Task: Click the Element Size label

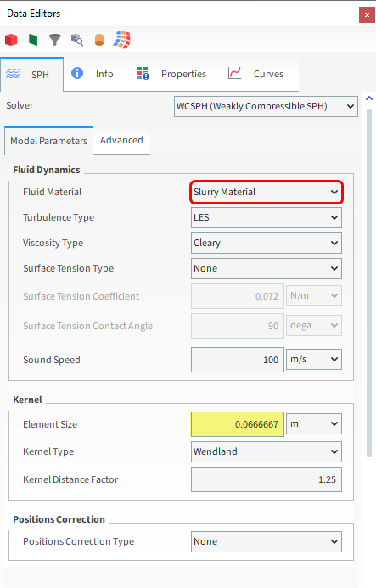Action: [50, 424]
